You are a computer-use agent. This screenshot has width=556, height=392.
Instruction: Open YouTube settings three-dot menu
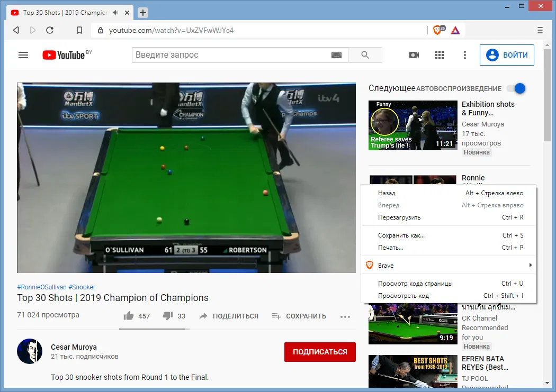(x=464, y=55)
